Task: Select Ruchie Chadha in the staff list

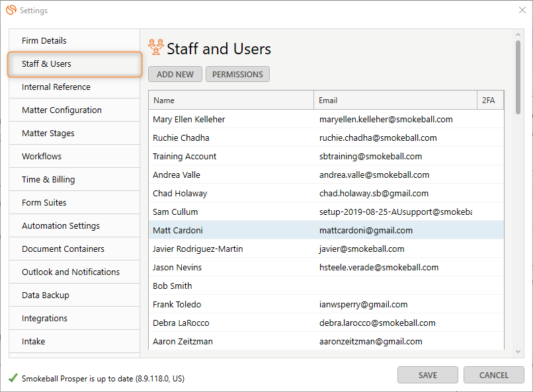Action: [326, 137]
